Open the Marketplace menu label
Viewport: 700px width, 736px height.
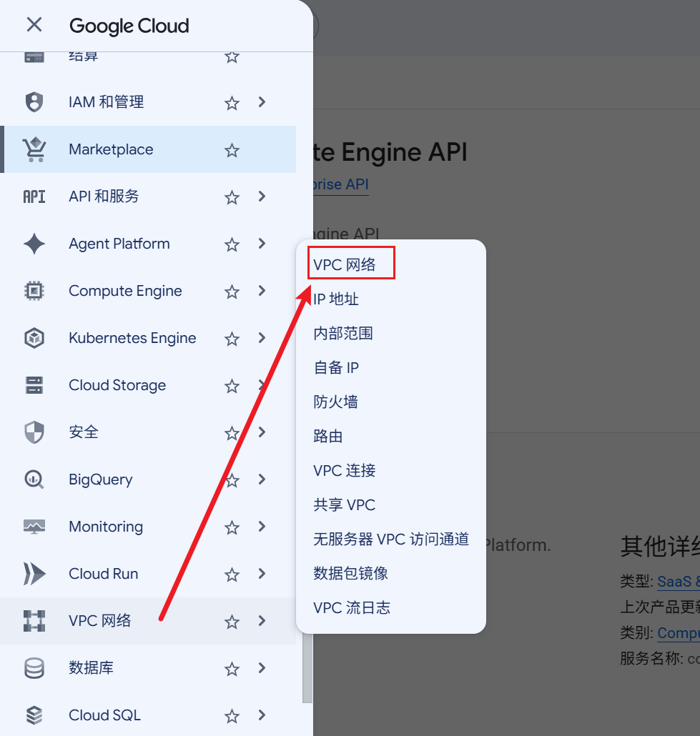point(111,149)
